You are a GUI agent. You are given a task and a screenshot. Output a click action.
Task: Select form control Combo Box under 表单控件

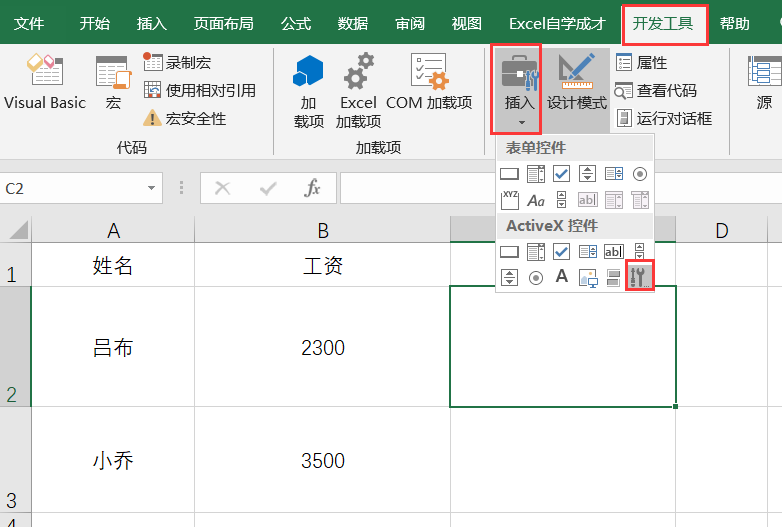[x=536, y=174]
